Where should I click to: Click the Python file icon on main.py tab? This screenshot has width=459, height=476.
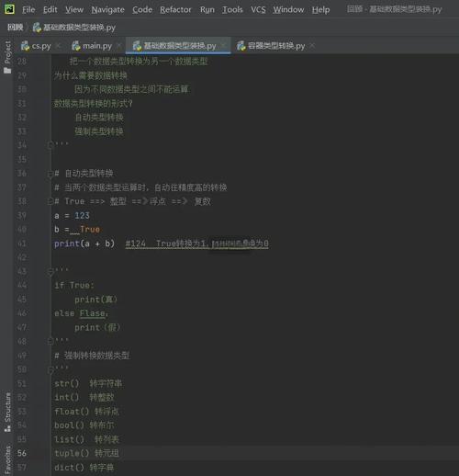coord(76,46)
